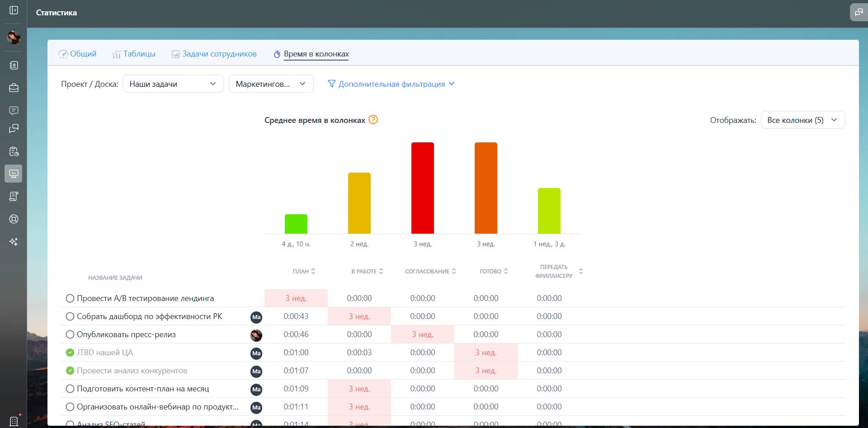Mark 'Провести A/B тестирование лендинга' as done
This screenshot has width=868, height=428.
coord(70,298)
